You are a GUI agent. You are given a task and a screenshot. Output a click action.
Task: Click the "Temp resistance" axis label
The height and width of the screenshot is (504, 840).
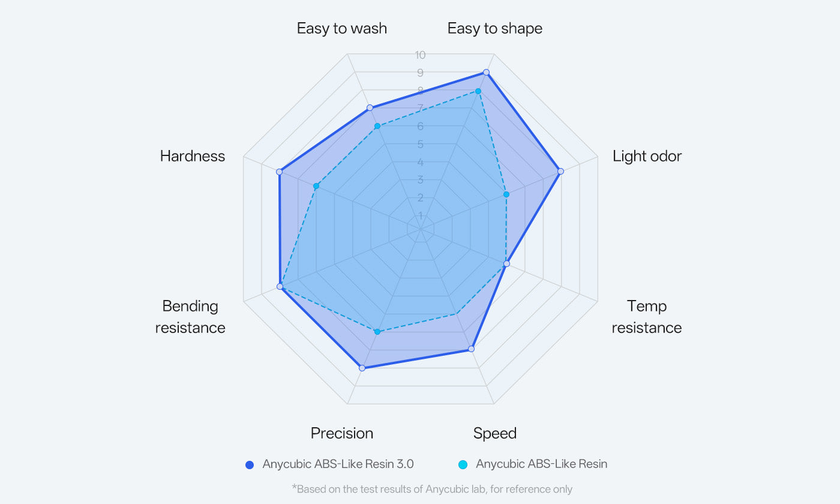point(647,317)
